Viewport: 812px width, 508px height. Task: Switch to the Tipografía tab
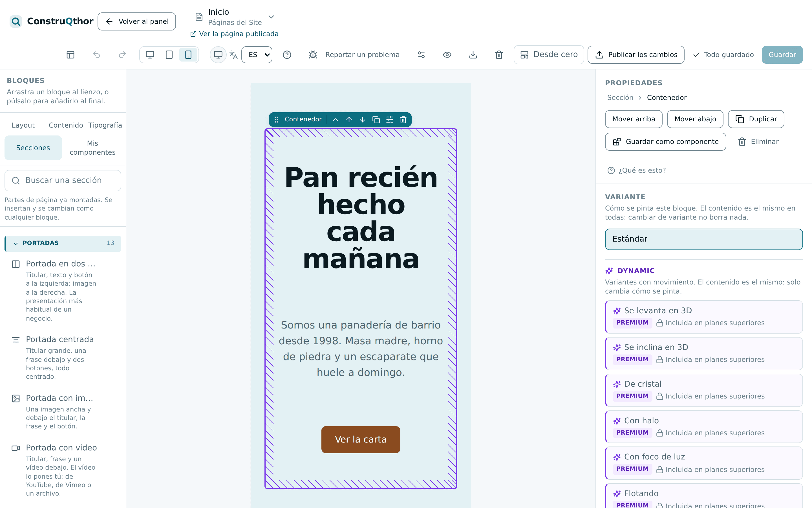coord(105,125)
